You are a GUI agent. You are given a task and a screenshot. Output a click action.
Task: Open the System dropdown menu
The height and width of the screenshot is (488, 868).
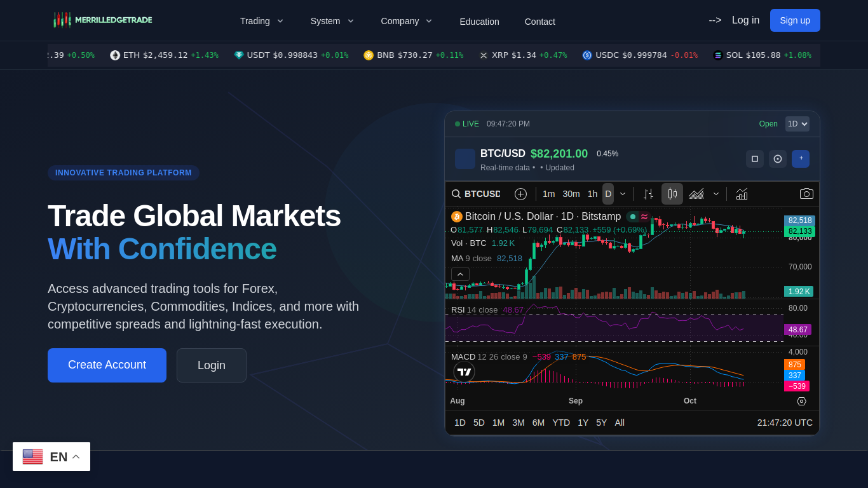332,21
